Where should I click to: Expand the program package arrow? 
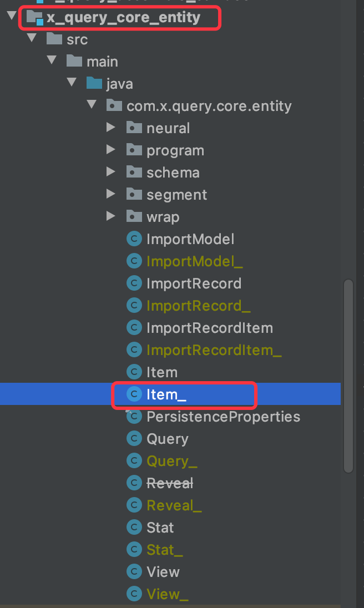[x=111, y=150]
